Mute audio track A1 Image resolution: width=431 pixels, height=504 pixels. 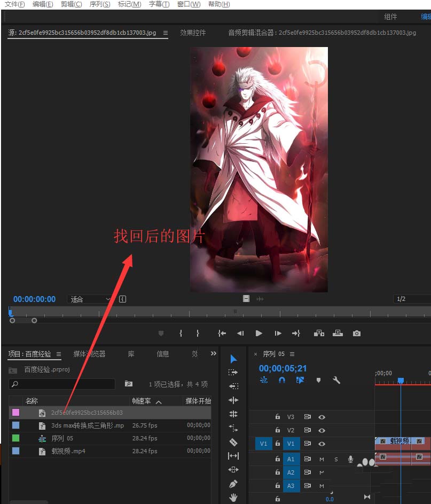tap(322, 459)
